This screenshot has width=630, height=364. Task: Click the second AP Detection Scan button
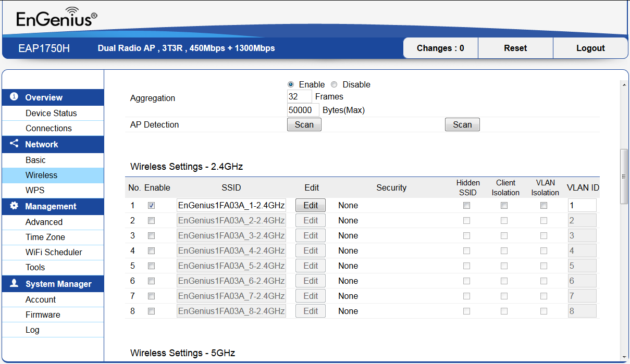click(x=462, y=124)
